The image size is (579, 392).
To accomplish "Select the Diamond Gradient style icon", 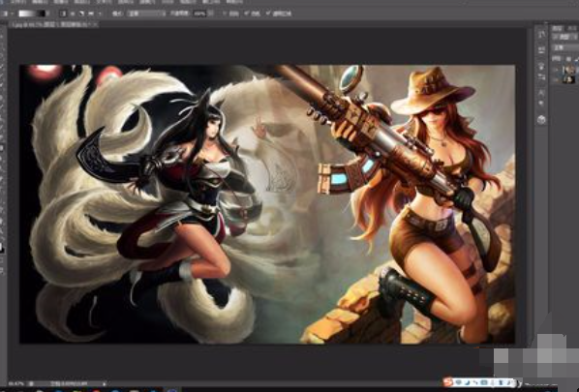I will [x=100, y=14].
